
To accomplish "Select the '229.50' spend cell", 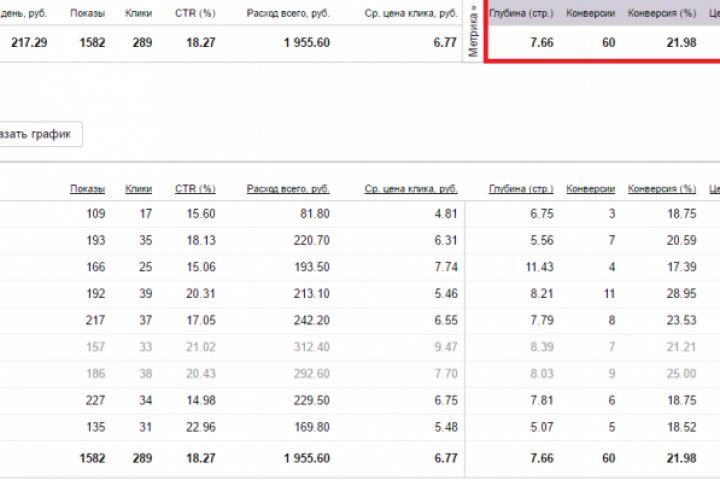I will pos(312,400).
